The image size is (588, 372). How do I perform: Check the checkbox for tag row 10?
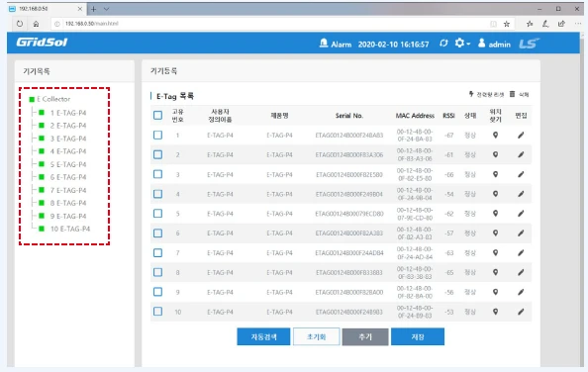click(x=157, y=312)
